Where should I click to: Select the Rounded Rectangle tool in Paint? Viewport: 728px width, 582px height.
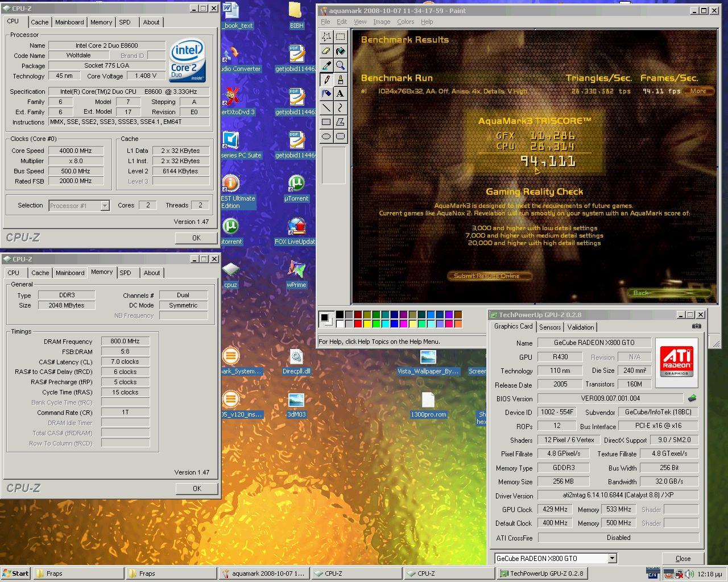pyautogui.click(x=340, y=136)
